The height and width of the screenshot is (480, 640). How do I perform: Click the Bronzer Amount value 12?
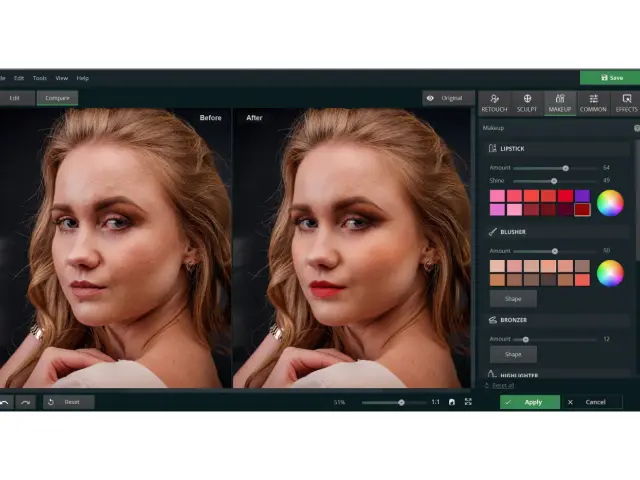click(x=606, y=339)
